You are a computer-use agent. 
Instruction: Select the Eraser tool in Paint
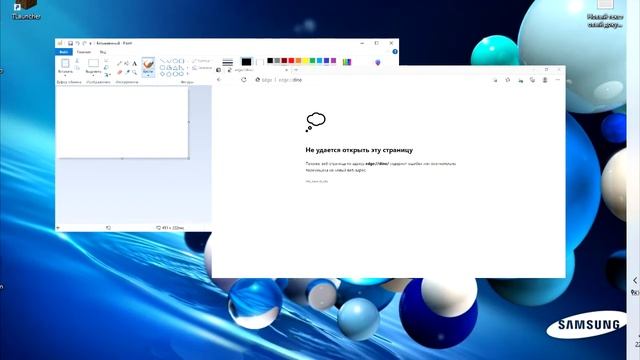(x=119, y=72)
